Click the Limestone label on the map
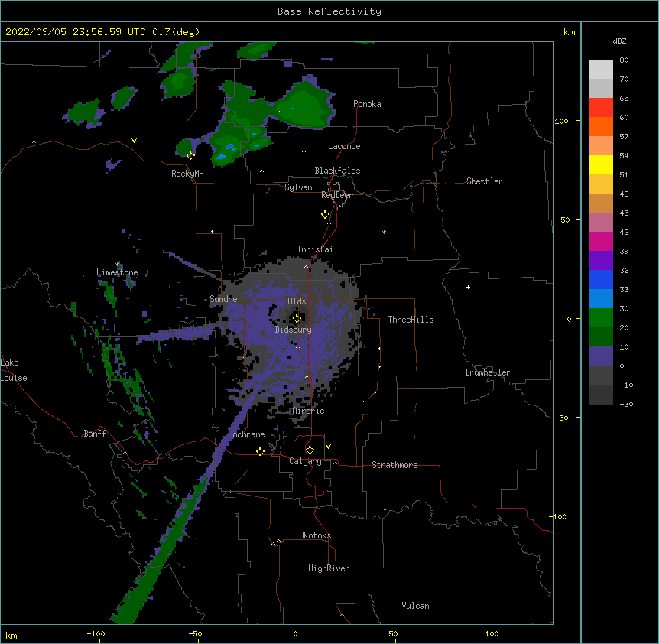Viewport: 659px width, 644px height. pos(117,272)
